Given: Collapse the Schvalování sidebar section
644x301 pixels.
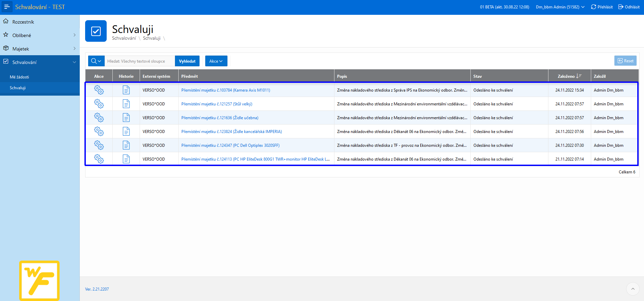Looking at the screenshot, I should [74, 62].
